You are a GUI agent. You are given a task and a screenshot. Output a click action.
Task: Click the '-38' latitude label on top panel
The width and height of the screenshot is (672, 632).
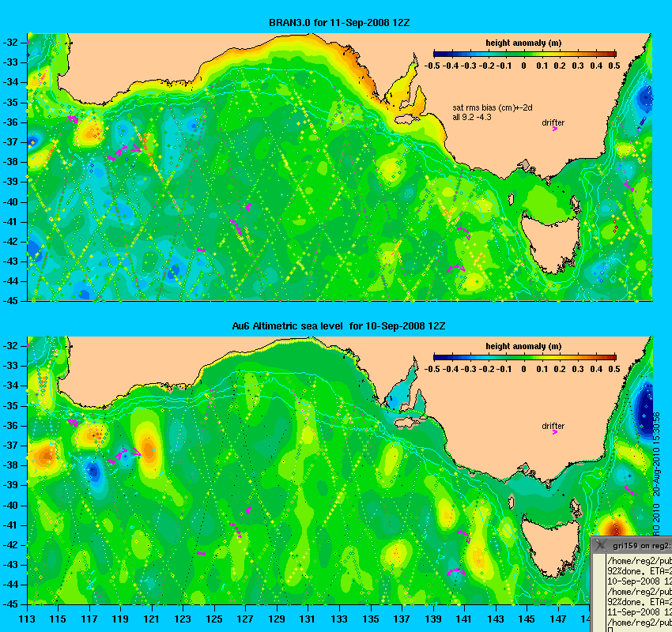pyautogui.click(x=10, y=162)
